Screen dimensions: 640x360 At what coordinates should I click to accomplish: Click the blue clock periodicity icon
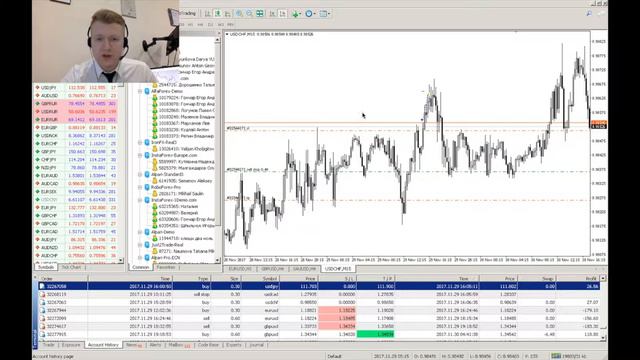(x=309, y=14)
